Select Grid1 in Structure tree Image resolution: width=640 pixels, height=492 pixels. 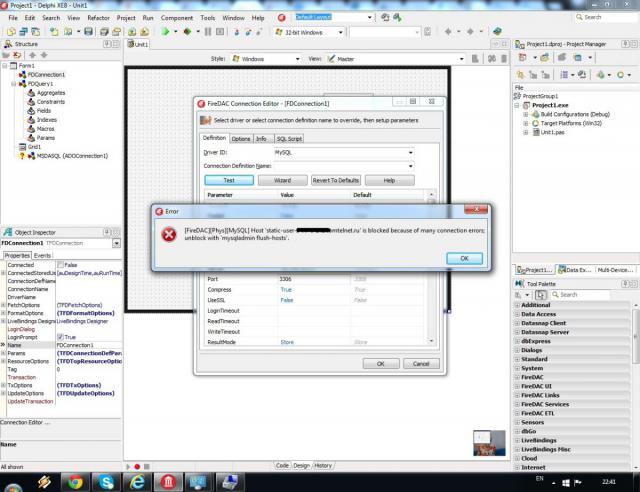point(34,147)
